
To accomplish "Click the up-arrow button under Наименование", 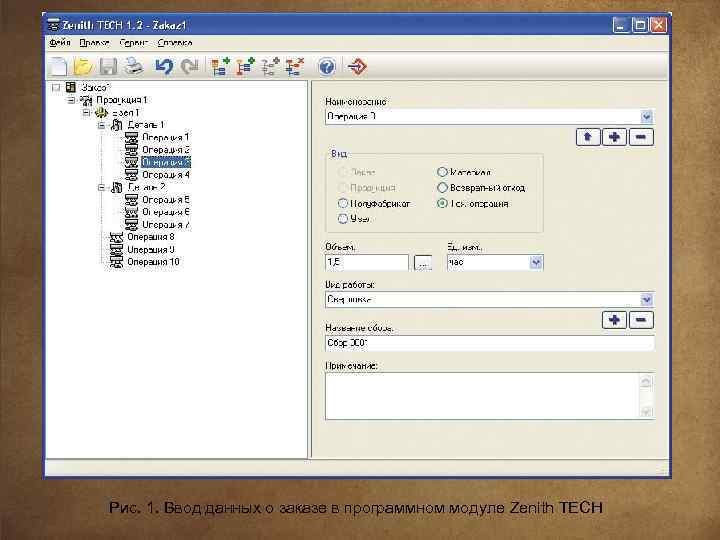I will (x=588, y=137).
